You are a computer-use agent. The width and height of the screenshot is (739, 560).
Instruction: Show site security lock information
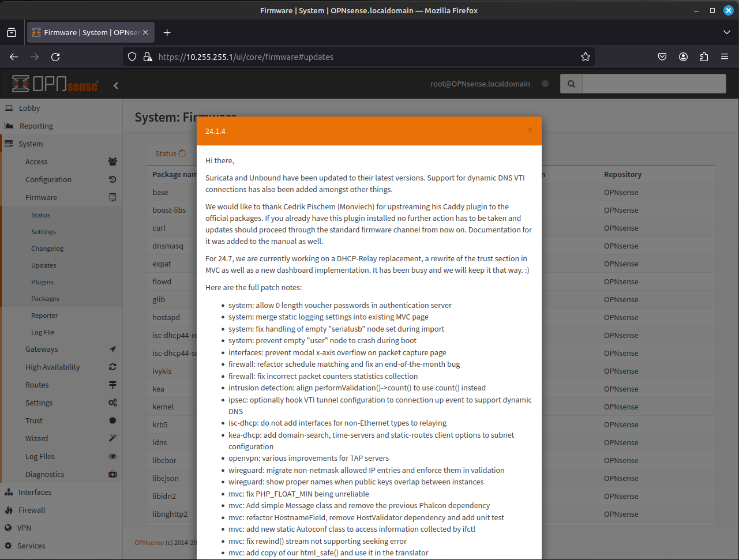(x=148, y=57)
